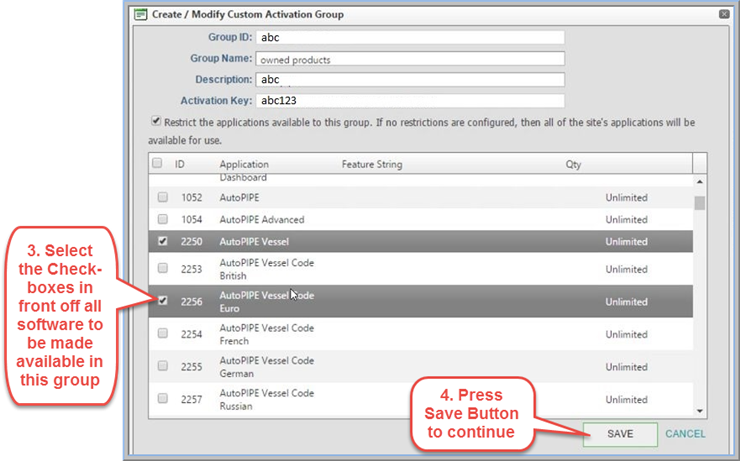The height and width of the screenshot is (461, 740).
Task: Sort by the Qty column header
Action: click(x=573, y=164)
